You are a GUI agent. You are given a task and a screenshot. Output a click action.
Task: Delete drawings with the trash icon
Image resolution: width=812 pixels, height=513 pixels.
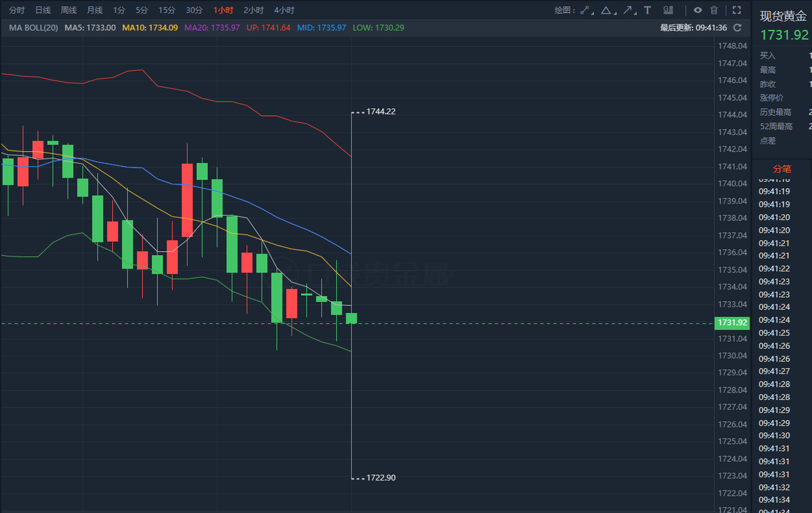[714, 10]
